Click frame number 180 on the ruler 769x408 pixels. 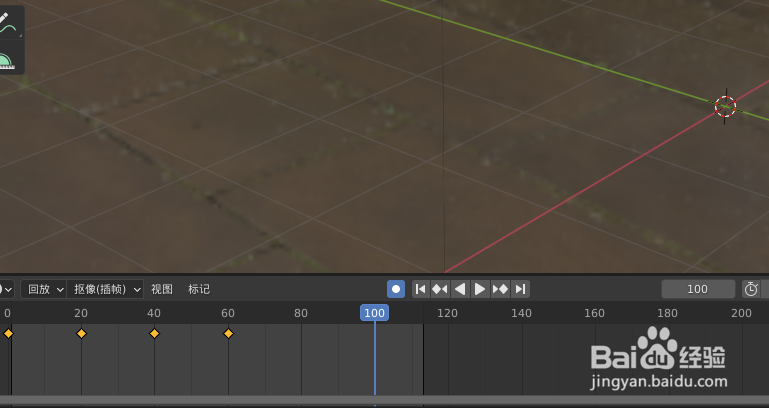tap(667, 313)
